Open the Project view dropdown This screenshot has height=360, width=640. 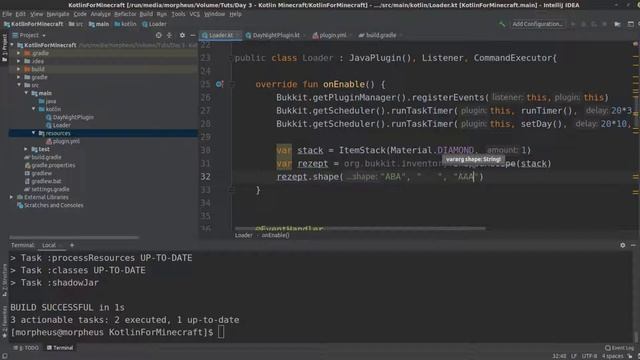point(29,36)
